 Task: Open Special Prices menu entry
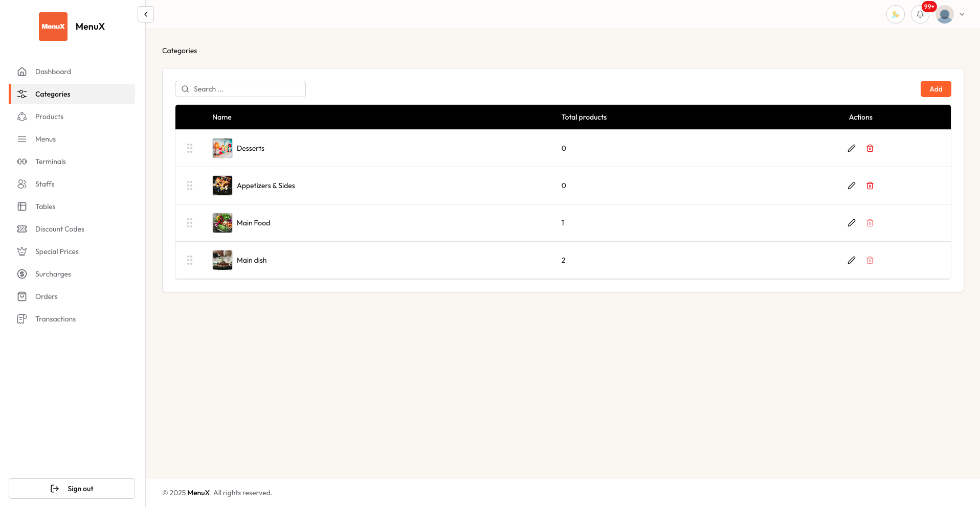(72, 251)
